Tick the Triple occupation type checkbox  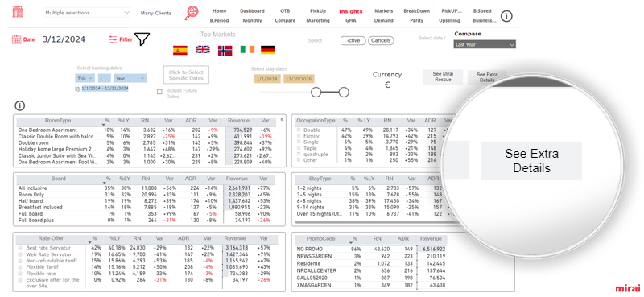[x=299, y=148]
